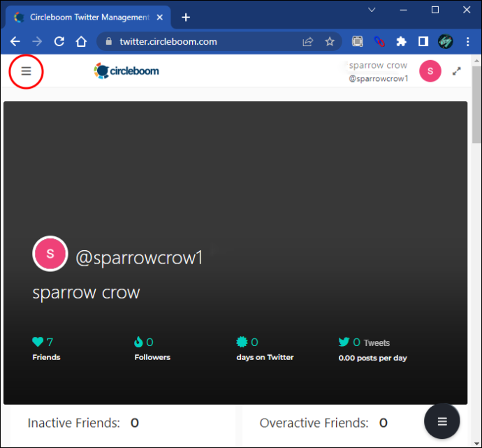Click the Twitter bird Tweets icon

tap(344, 342)
